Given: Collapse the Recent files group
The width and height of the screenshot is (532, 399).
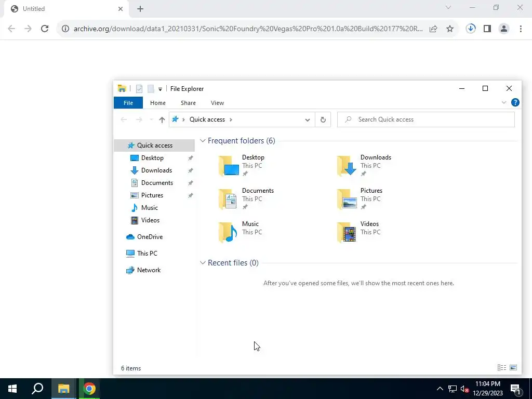Looking at the screenshot, I should coord(203,262).
